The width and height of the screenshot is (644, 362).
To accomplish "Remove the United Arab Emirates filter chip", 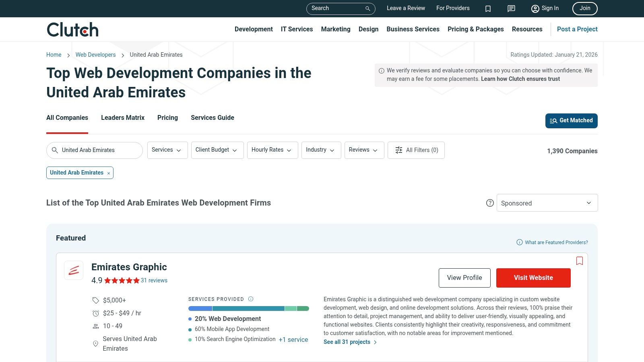I will (x=108, y=173).
